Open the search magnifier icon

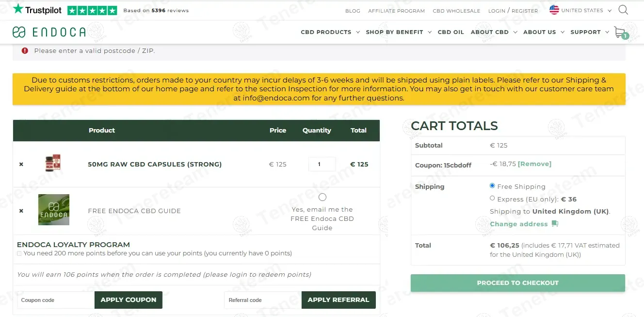coord(623,10)
